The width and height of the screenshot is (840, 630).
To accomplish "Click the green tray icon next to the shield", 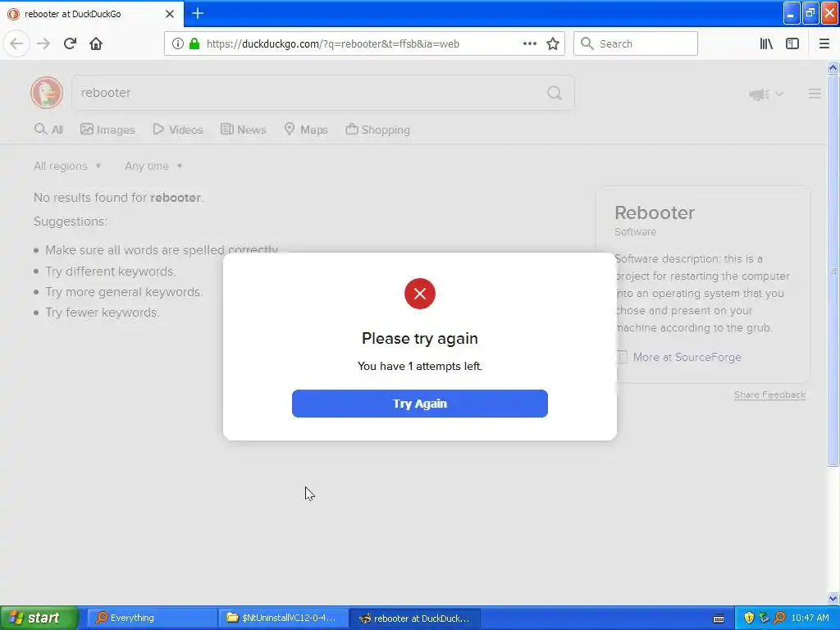I will (765, 618).
